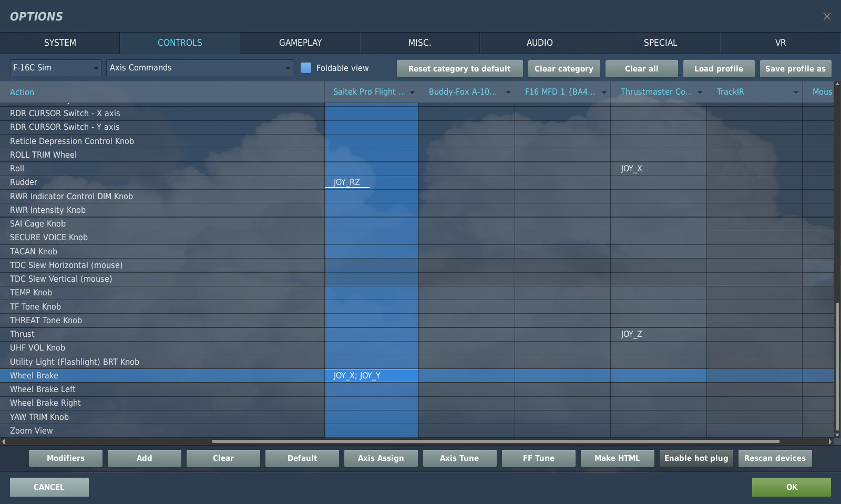Select TDC Slew Horizontal (mouse) row

[x=417, y=265]
